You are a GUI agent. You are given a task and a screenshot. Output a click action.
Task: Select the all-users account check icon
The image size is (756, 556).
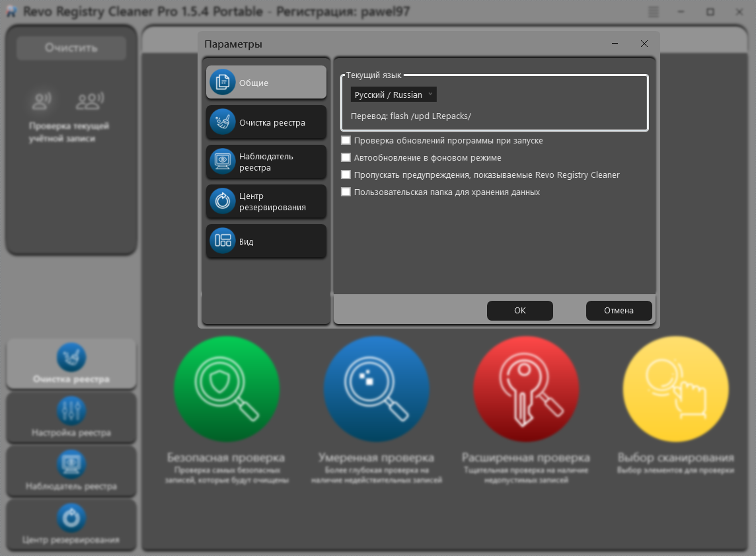[90, 100]
